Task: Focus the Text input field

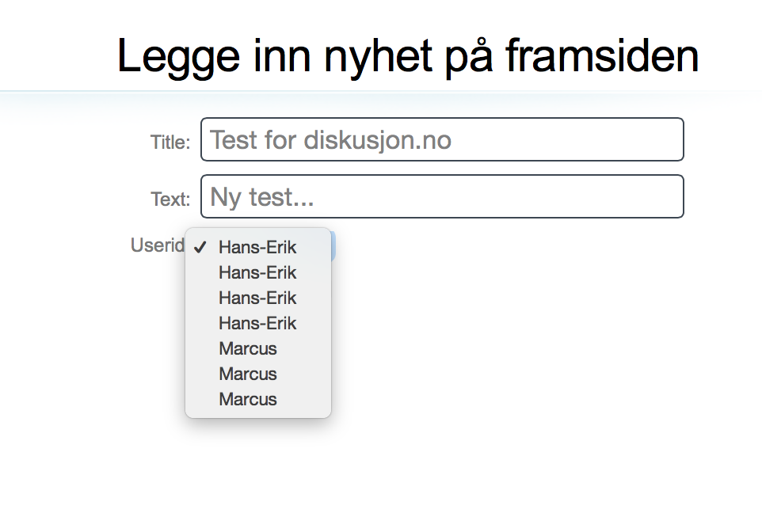Action: tap(442, 196)
